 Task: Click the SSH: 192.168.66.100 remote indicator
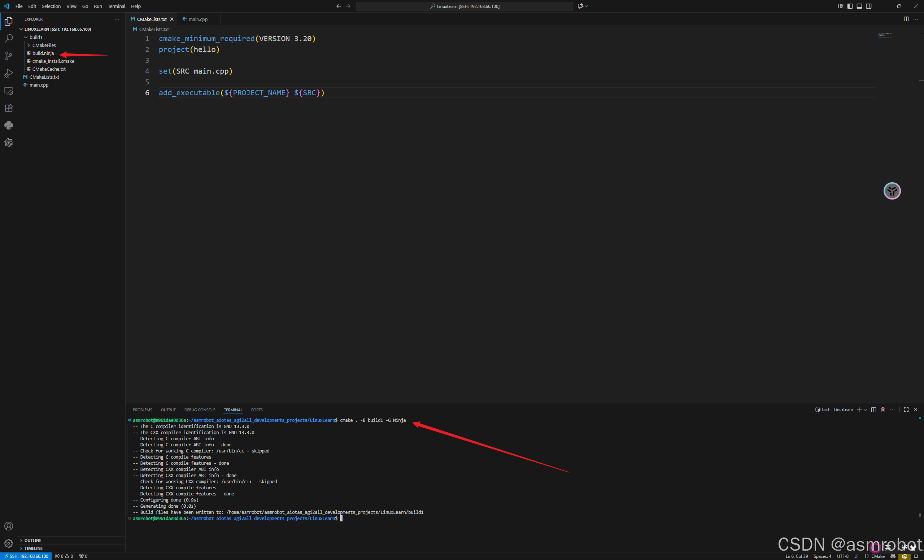[x=26, y=556]
